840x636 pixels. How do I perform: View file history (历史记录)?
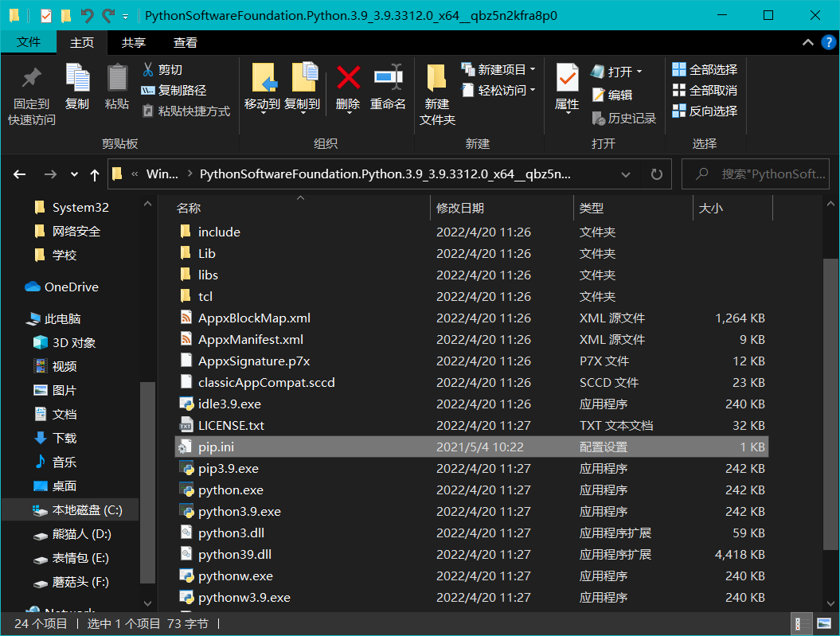tap(624, 119)
